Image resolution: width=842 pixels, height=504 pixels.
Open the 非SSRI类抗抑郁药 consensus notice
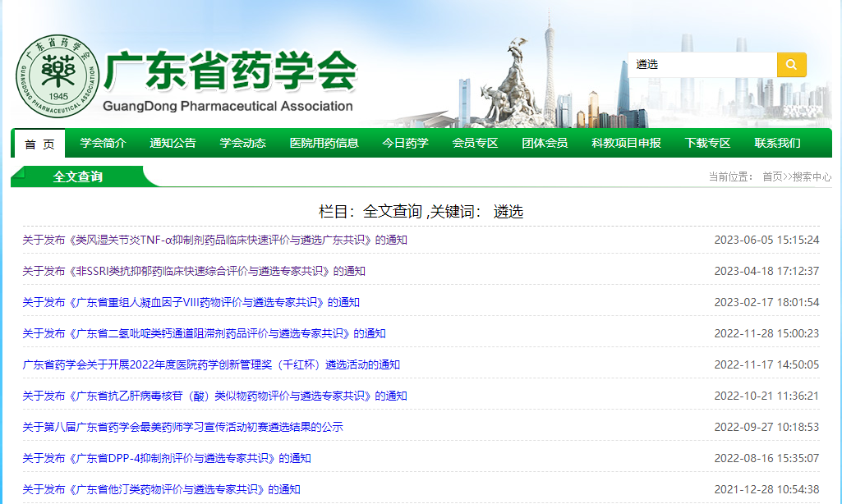tap(194, 271)
